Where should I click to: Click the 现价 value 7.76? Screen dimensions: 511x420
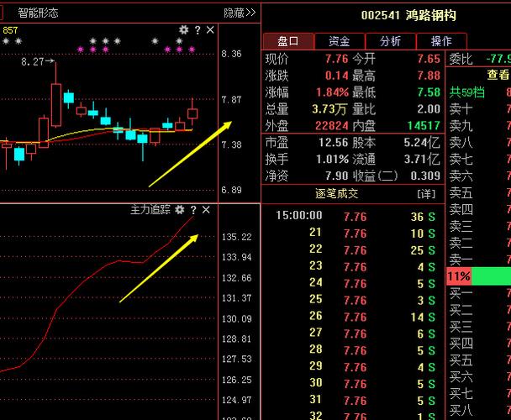coord(337,59)
